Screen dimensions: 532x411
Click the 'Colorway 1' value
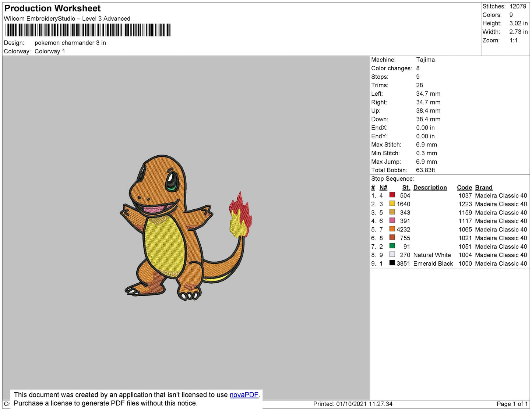[x=50, y=52]
